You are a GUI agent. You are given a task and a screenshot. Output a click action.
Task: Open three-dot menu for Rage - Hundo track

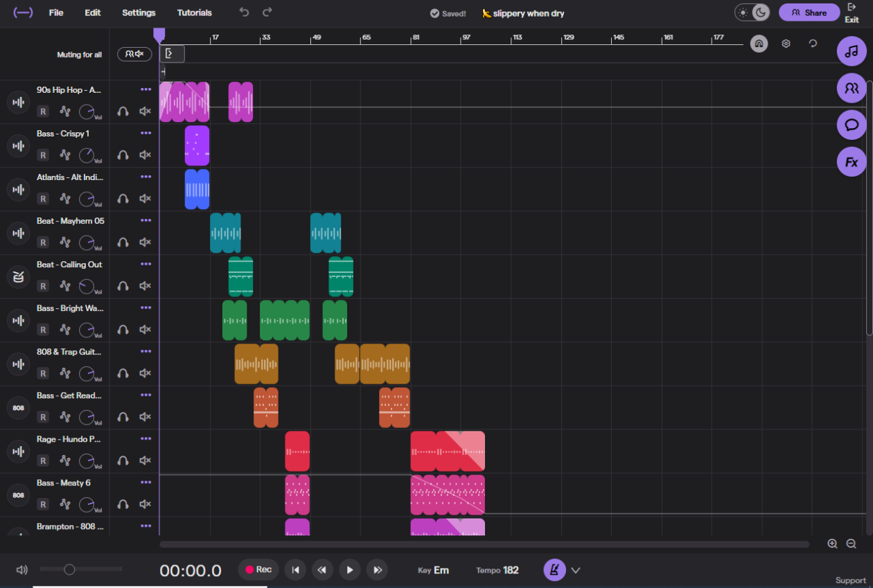pyautogui.click(x=145, y=438)
